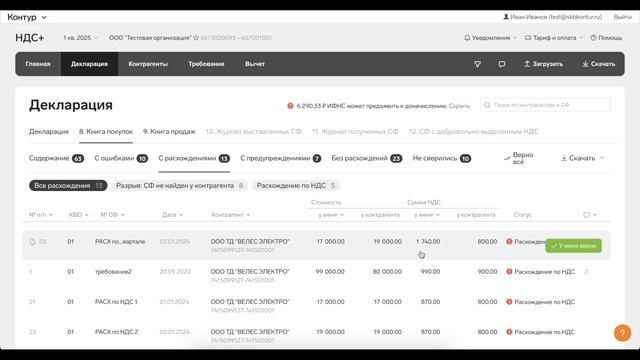
Task: Select С предупреждениями filter tab
Action: tap(280, 158)
